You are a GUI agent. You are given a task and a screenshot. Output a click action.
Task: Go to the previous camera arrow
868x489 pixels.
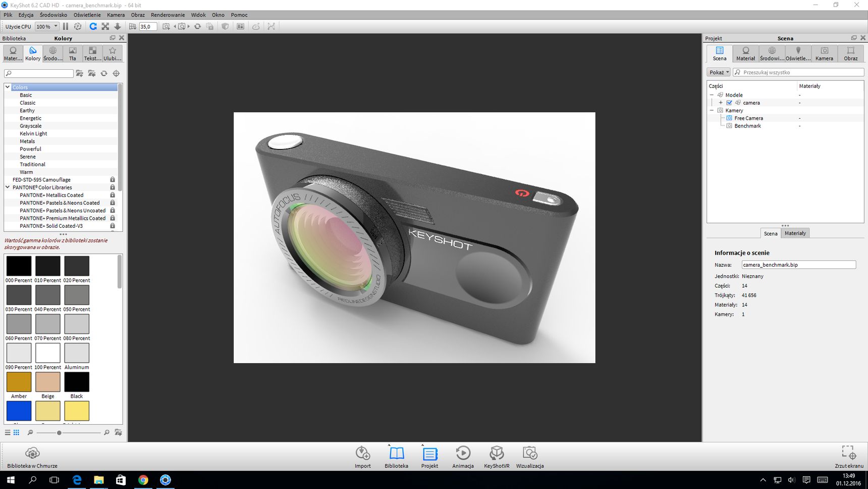coord(175,26)
